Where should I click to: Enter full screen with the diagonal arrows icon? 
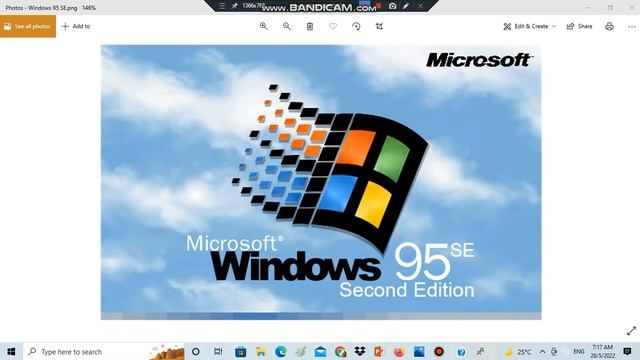pyautogui.click(x=631, y=331)
